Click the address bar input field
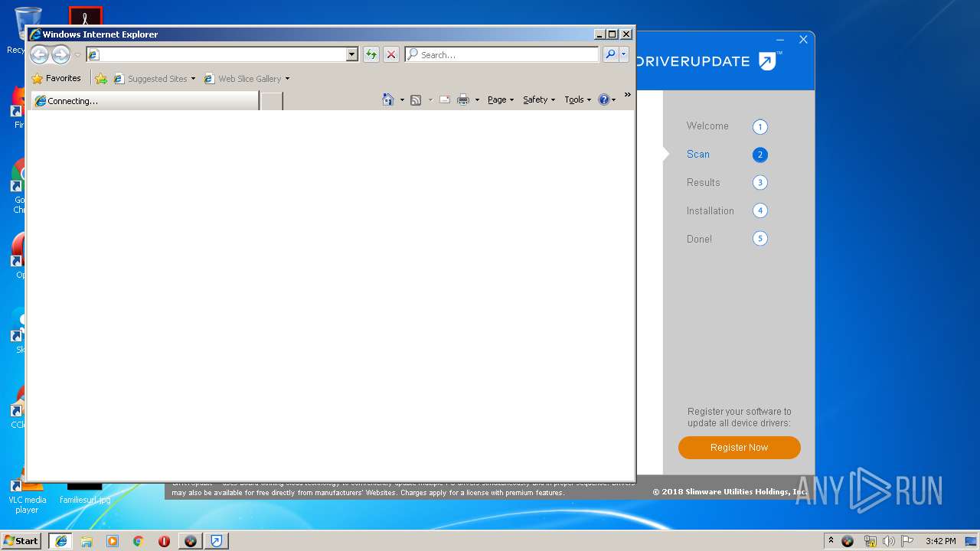The image size is (980, 551). [216, 54]
